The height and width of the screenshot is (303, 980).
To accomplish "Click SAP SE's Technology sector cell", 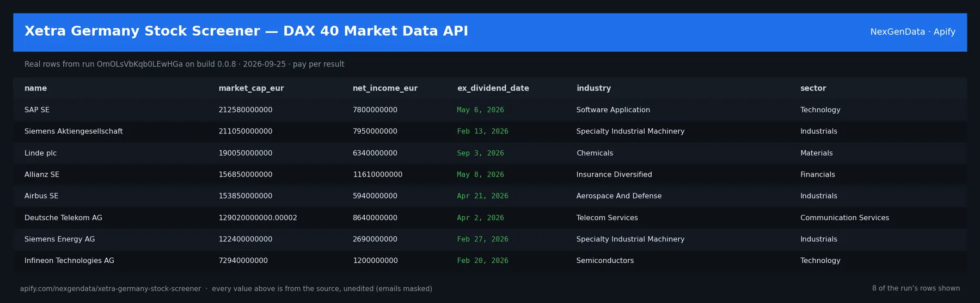I will pyautogui.click(x=820, y=110).
